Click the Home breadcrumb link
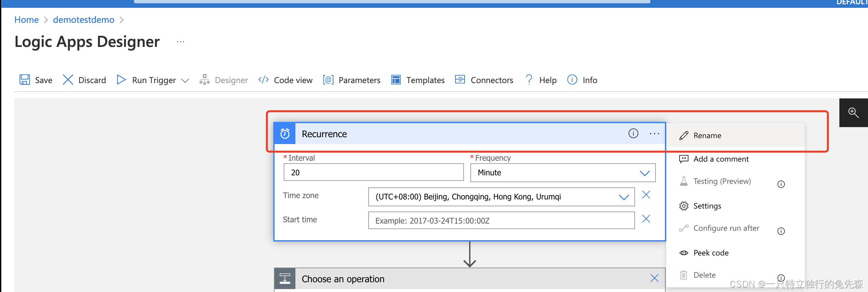The width and height of the screenshot is (868, 292). pos(26,20)
